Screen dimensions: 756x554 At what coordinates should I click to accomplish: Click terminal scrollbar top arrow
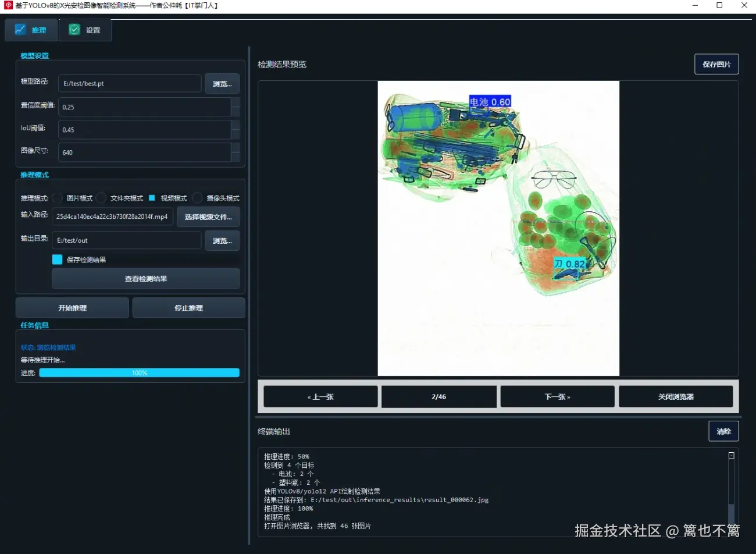pyautogui.click(x=732, y=456)
